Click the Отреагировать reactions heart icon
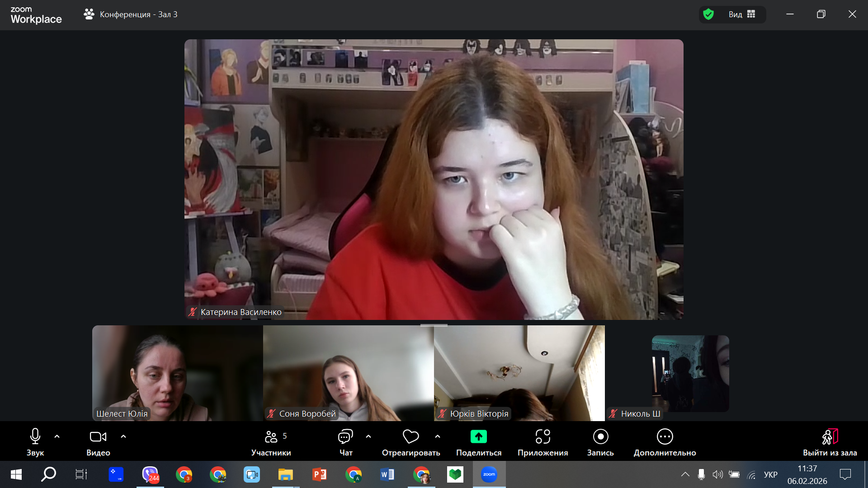Screen dimensions: 868x488 click(410, 437)
